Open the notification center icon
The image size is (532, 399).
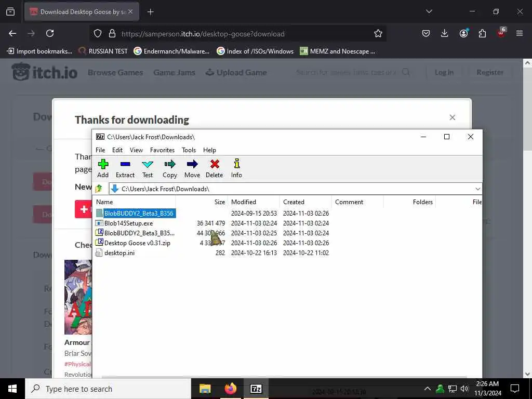(515, 389)
